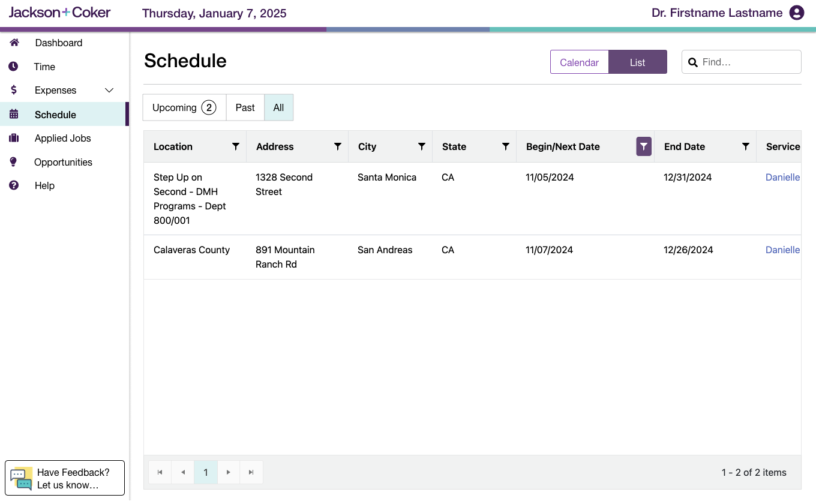Click the Upcoming count badge 2
The height and width of the screenshot is (504, 816).
tap(209, 107)
